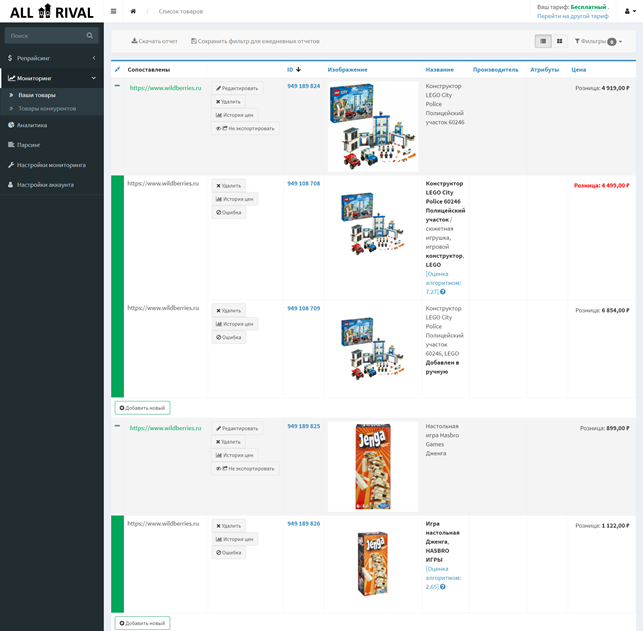Image resolution: width=643 pixels, height=631 pixels.
Task: Toggle Не экспортировать for product 949 189 824
Action: point(245,128)
